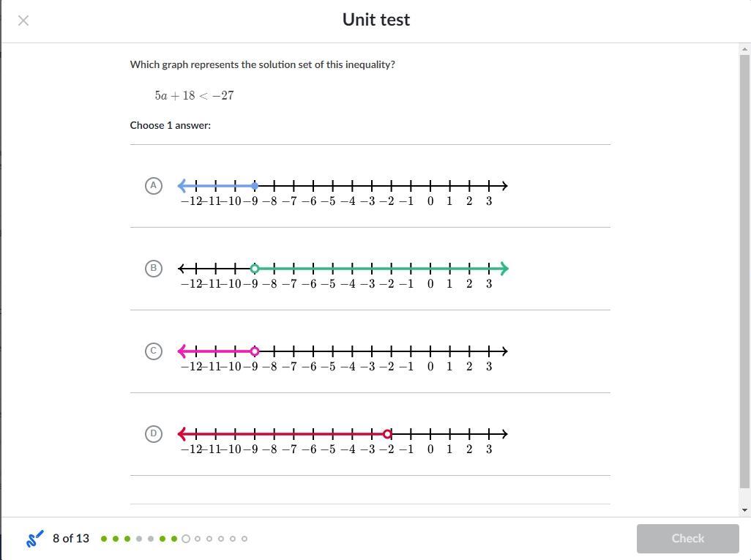Close the unit test with the X icon
This screenshot has width=751, height=560.
click(x=23, y=20)
